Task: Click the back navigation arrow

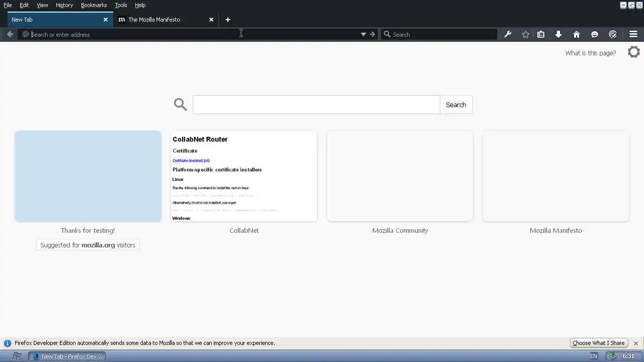Action: [x=10, y=34]
